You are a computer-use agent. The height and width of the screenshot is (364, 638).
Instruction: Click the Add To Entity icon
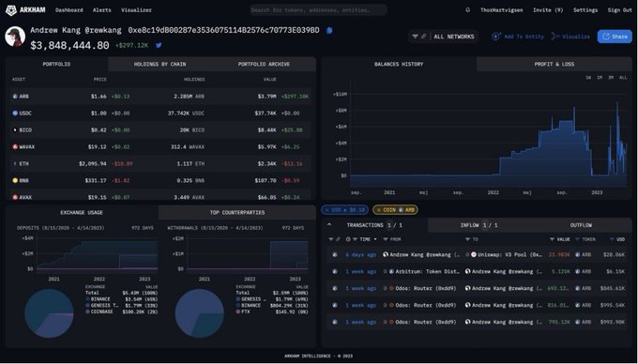coord(496,37)
